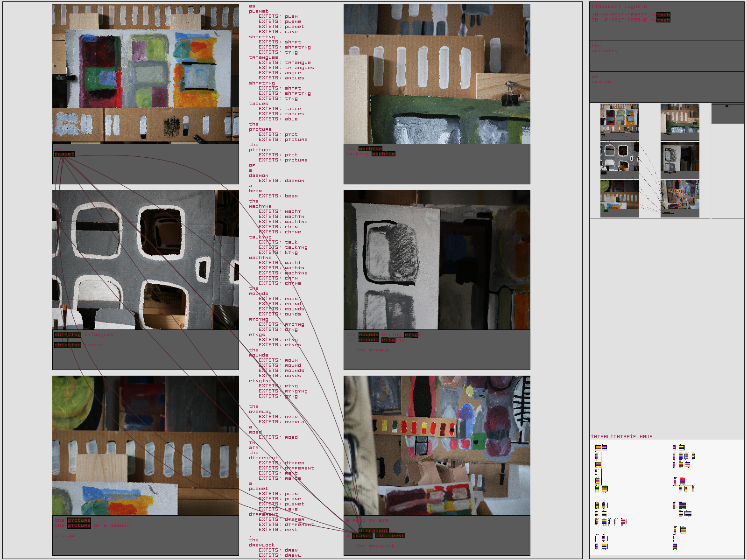Click the 'the actorion' panel text
The width and height of the screenshot is (747, 560).
click(x=604, y=49)
